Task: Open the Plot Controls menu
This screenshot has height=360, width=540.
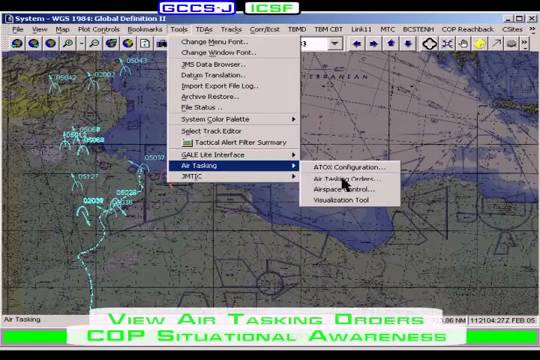Action: (x=98, y=30)
